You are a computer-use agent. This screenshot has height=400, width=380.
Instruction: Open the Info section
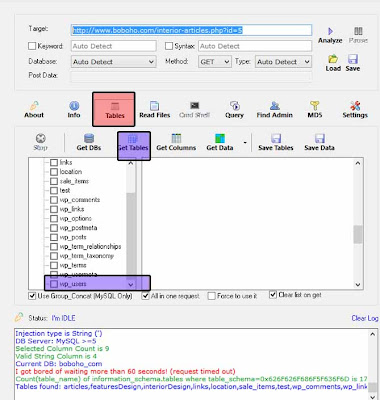[x=74, y=110]
